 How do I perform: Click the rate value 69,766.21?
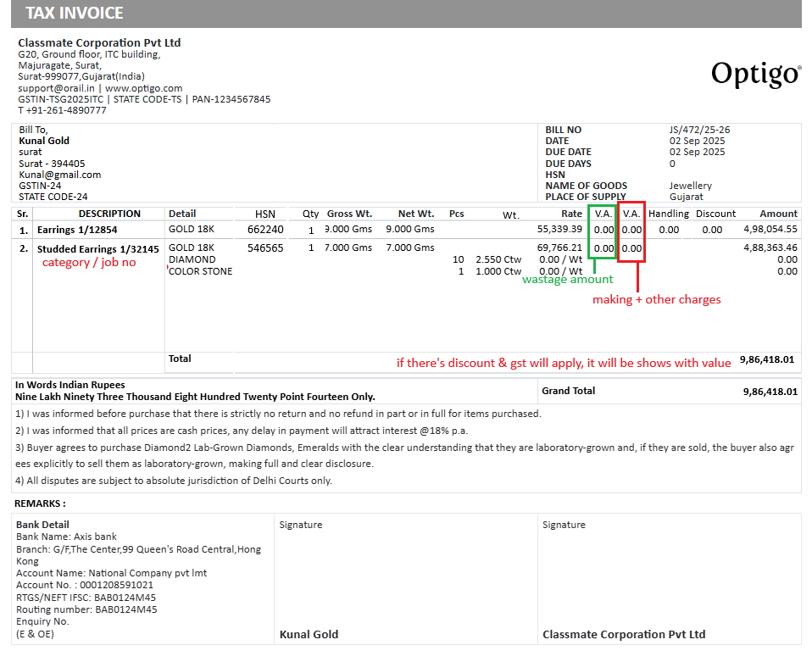559,248
